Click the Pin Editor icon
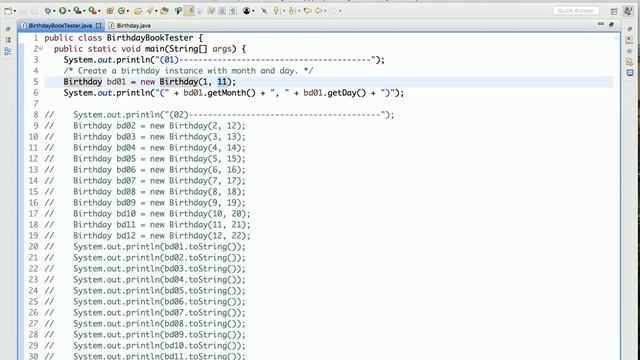This screenshot has height=360, width=640. [264, 11]
